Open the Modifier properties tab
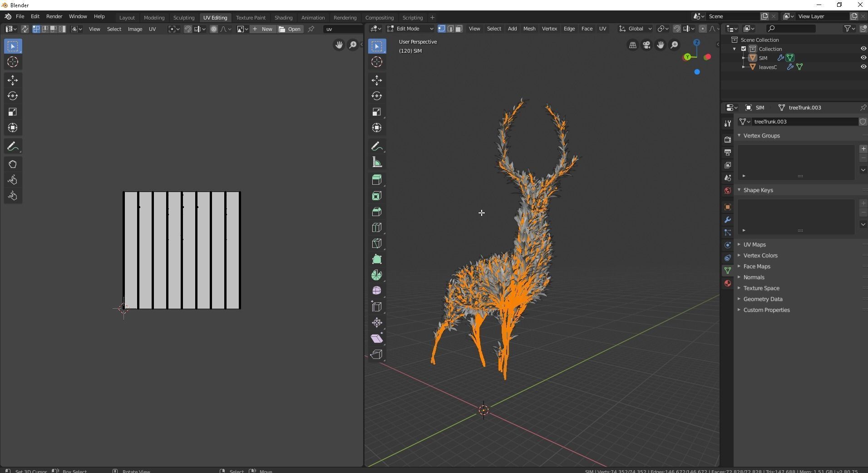868x473 pixels. (728, 220)
